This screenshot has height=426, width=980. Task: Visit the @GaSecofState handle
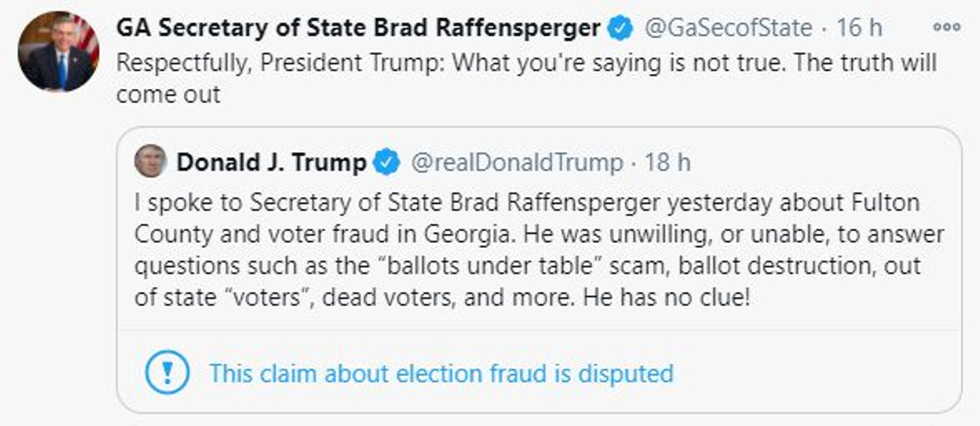[728, 28]
